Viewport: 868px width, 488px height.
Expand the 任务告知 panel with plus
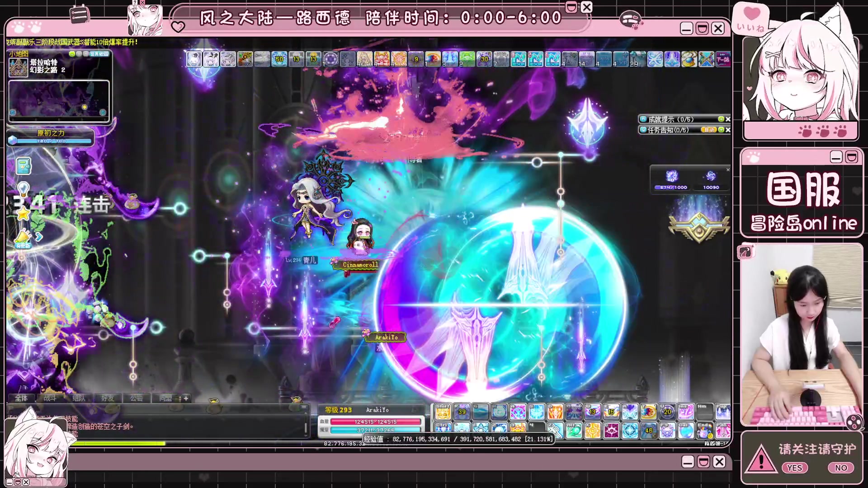(x=721, y=130)
